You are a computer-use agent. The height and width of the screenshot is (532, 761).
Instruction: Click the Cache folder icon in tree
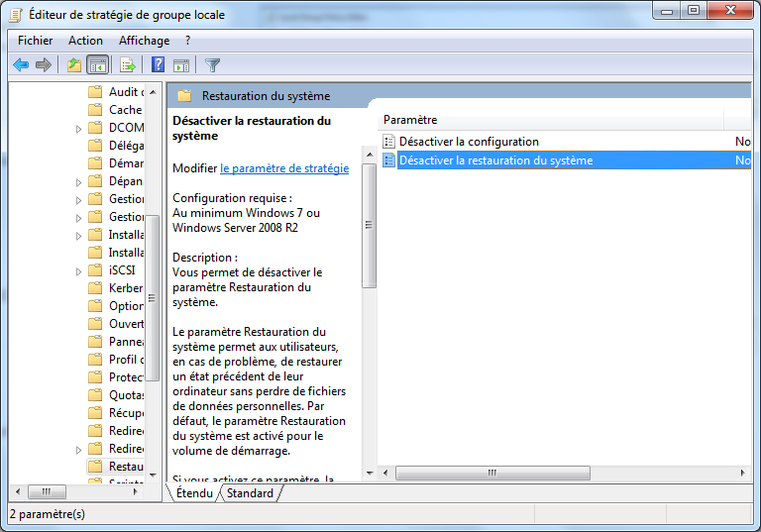(x=95, y=110)
